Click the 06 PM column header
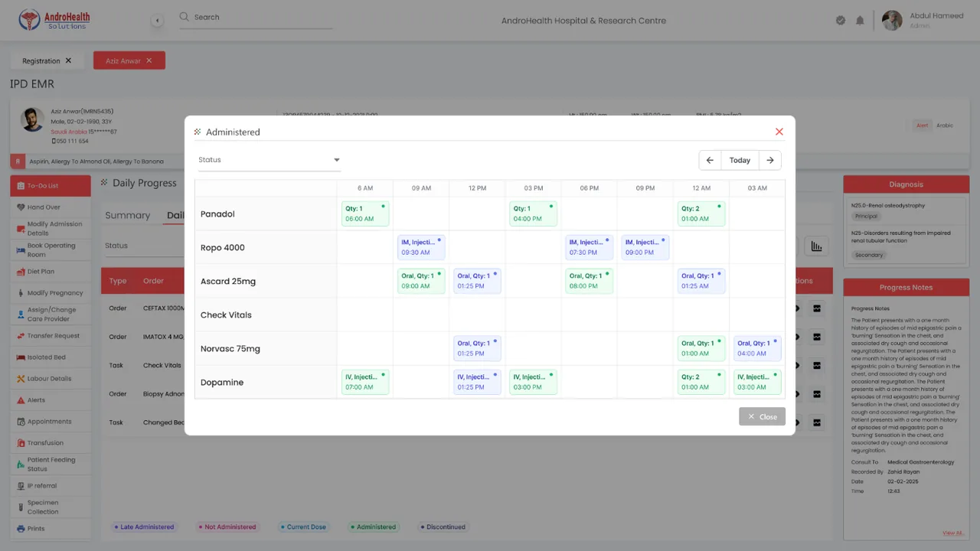Screen dimensions: 980x551 coord(589,187)
